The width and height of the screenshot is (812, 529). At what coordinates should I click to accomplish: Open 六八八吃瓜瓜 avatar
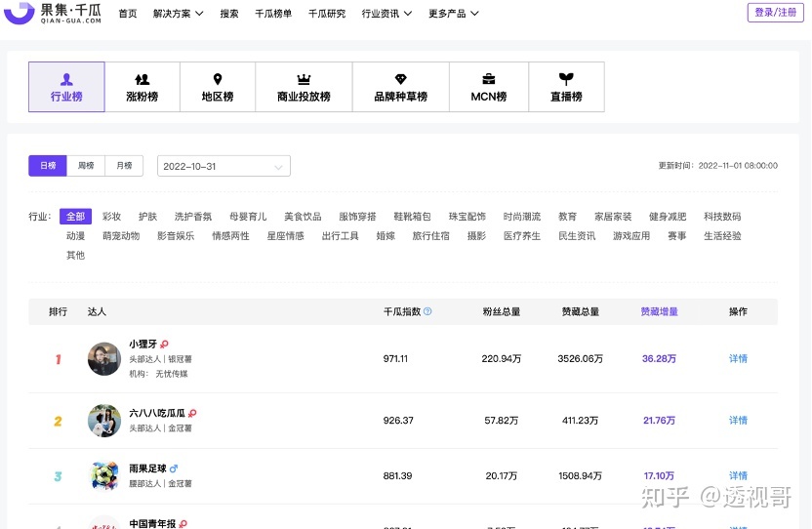104,421
